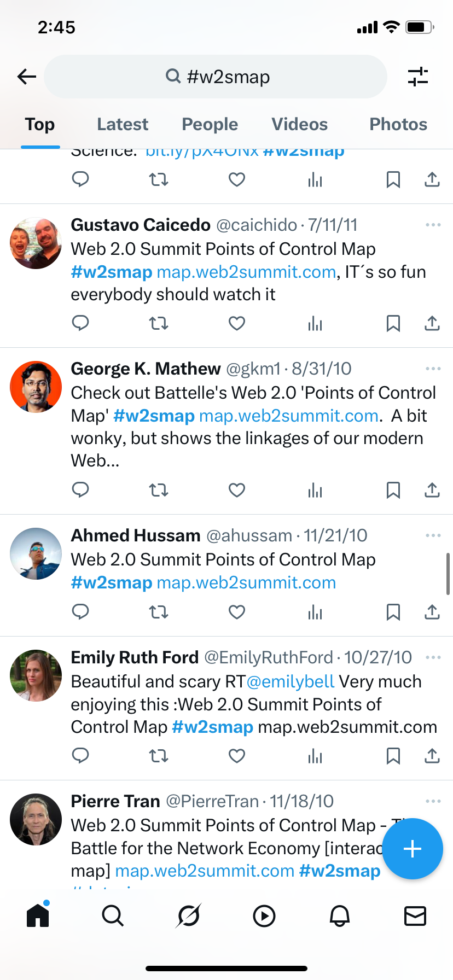Bookmark Gustavo Caicedo's tweet

point(393,323)
